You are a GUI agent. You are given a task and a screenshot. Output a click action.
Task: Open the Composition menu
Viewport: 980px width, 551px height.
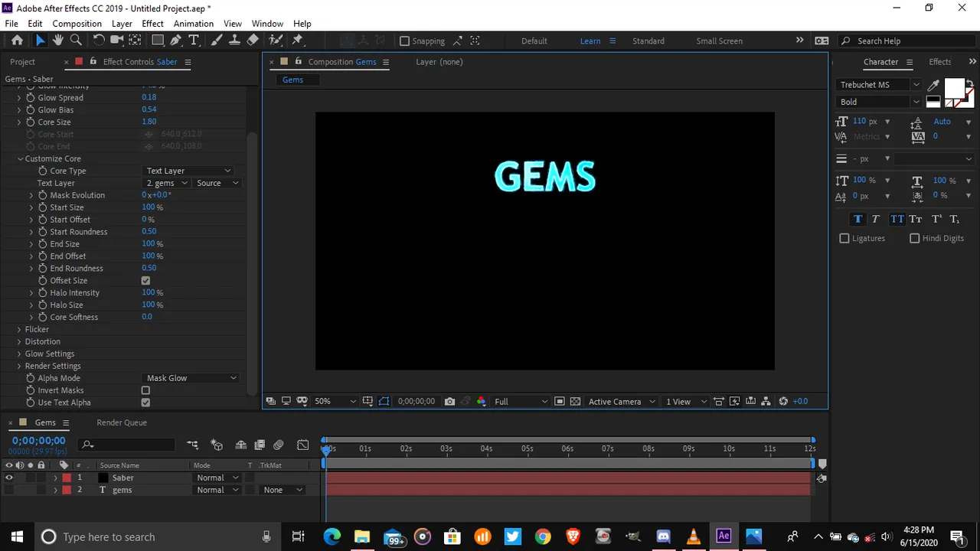[x=77, y=24]
